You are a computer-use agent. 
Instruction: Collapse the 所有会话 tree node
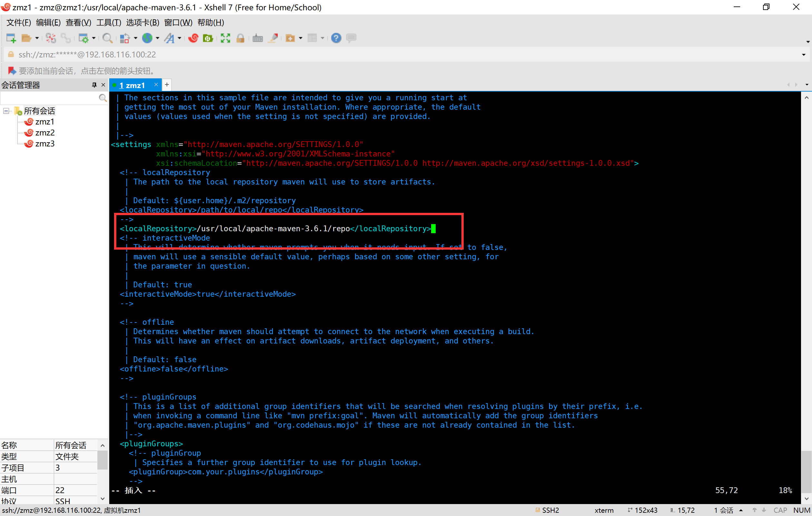6,111
